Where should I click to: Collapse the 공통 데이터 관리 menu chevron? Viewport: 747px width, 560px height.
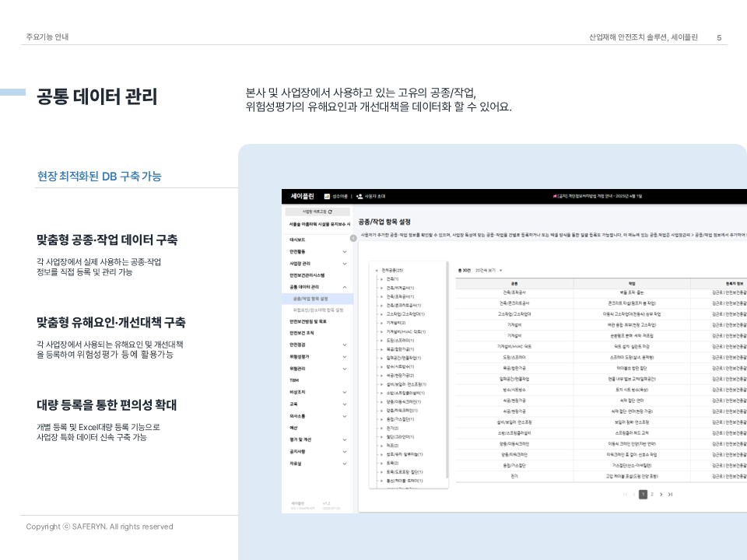[x=345, y=287]
